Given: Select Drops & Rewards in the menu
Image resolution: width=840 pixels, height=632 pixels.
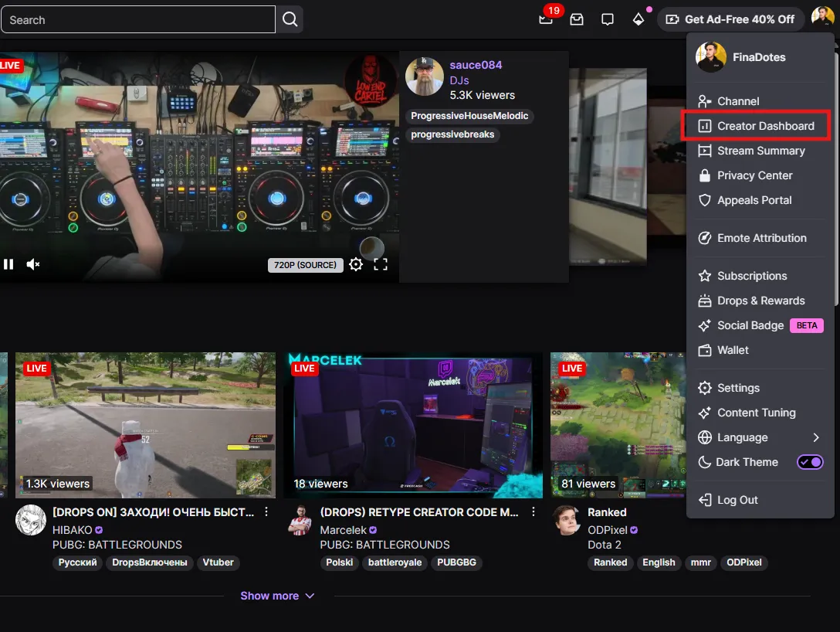Looking at the screenshot, I should pyautogui.click(x=760, y=301).
